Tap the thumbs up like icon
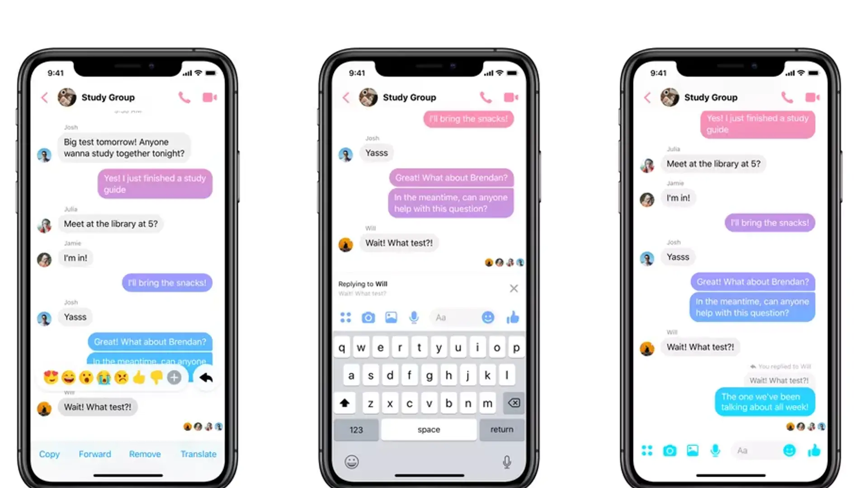The image size is (868, 488). click(x=513, y=317)
